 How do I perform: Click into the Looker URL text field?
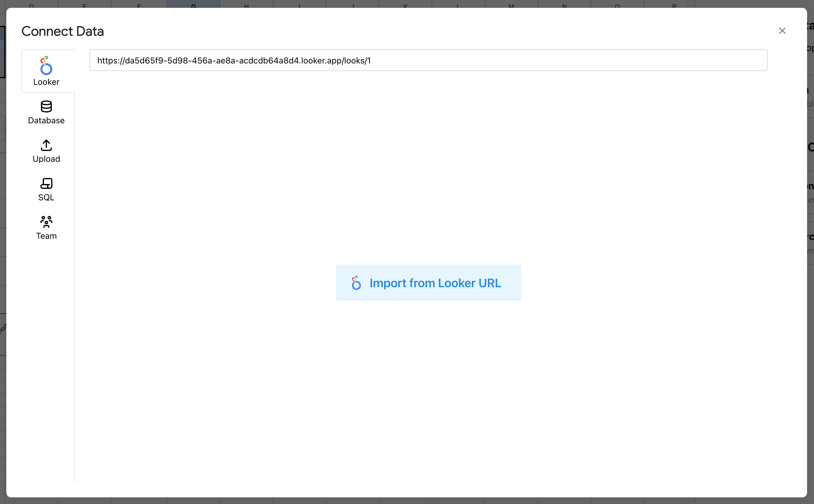click(x=428, y=60)
